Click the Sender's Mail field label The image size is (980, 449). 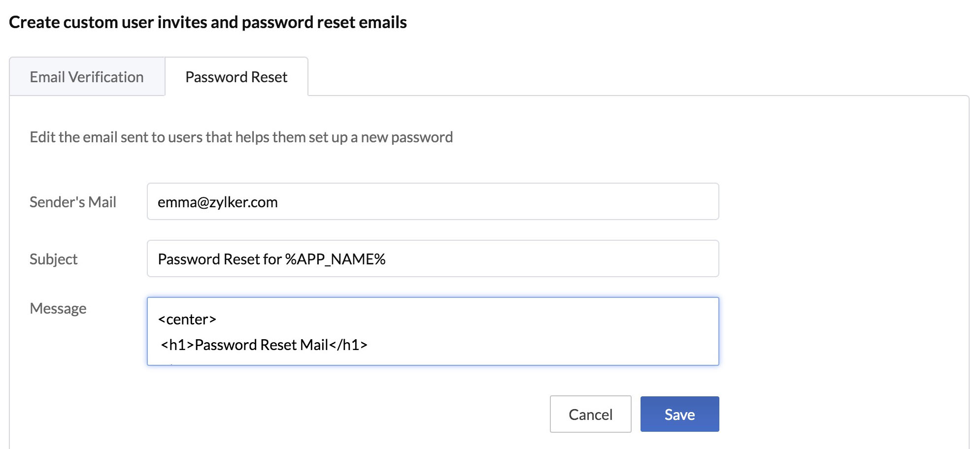73,202
